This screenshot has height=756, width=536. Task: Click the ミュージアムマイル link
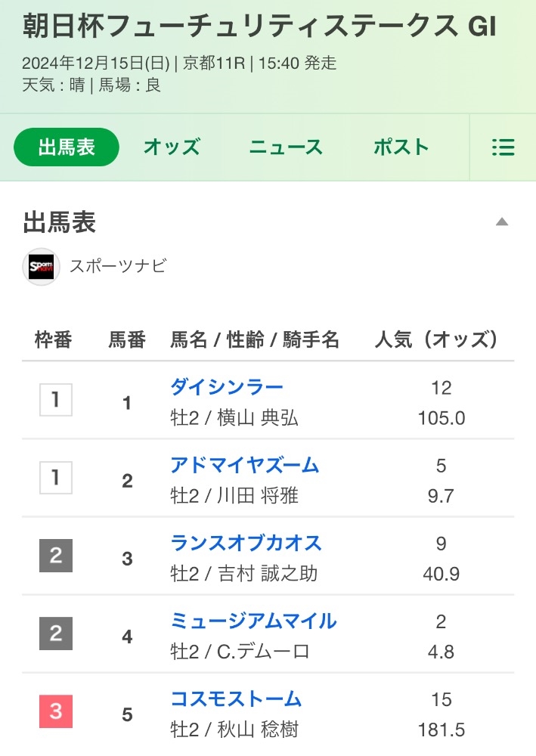(x=254, y=621)
